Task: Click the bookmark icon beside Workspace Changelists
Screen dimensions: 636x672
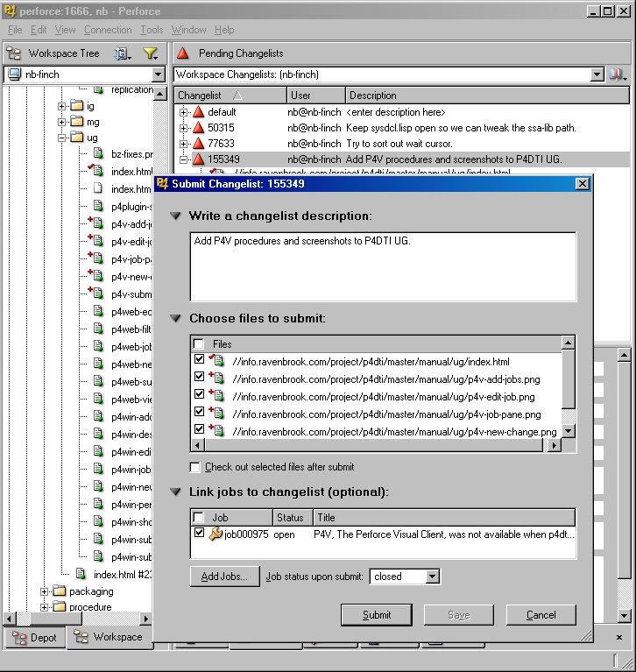Action: (617, 75)
